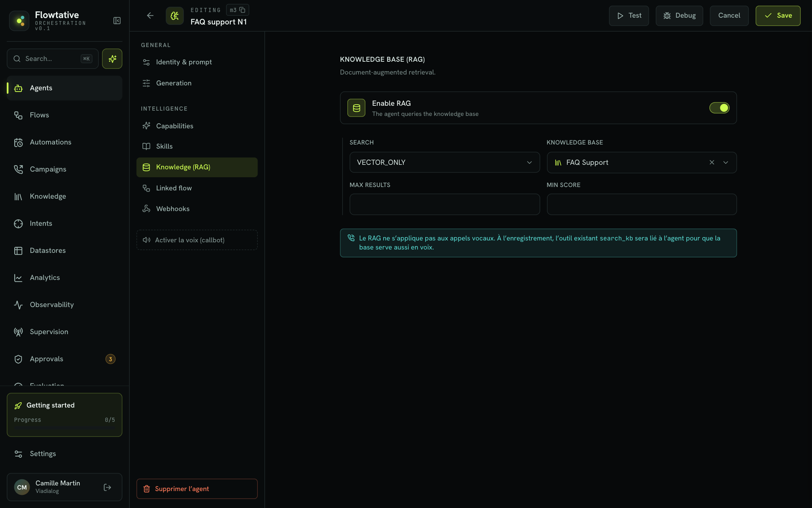Cancel editing the agent
Image resolution: width=812 pixels, height=508 pixels.
[729, 16]
